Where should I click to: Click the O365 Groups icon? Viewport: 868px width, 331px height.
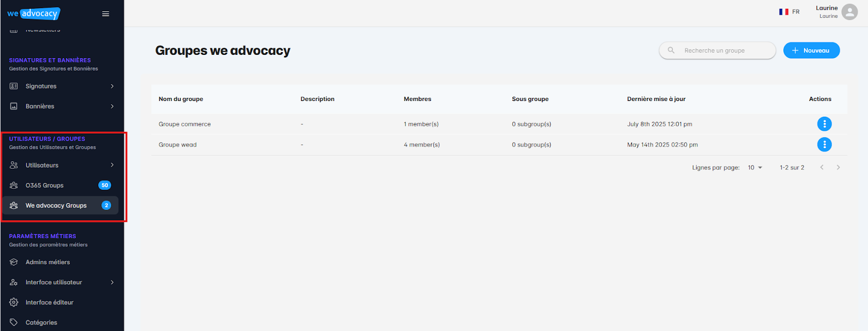coord(14,186)
